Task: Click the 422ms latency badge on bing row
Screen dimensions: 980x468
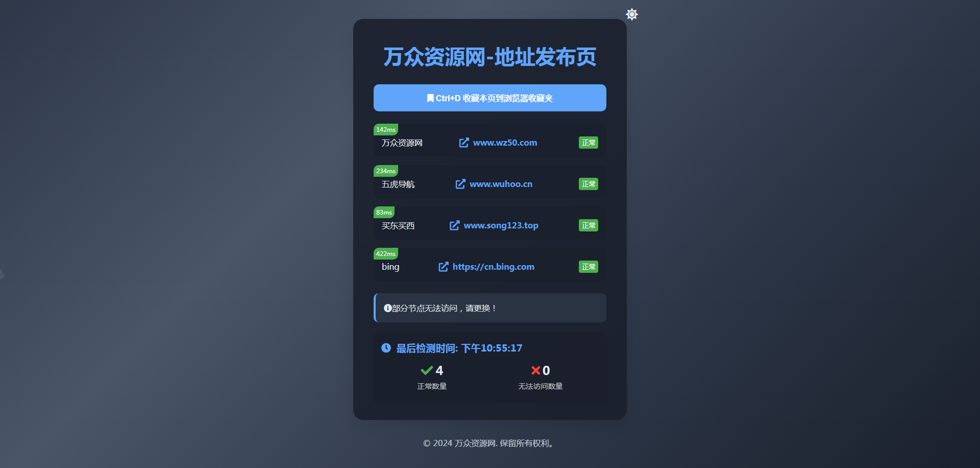Action: click(386, 254)
